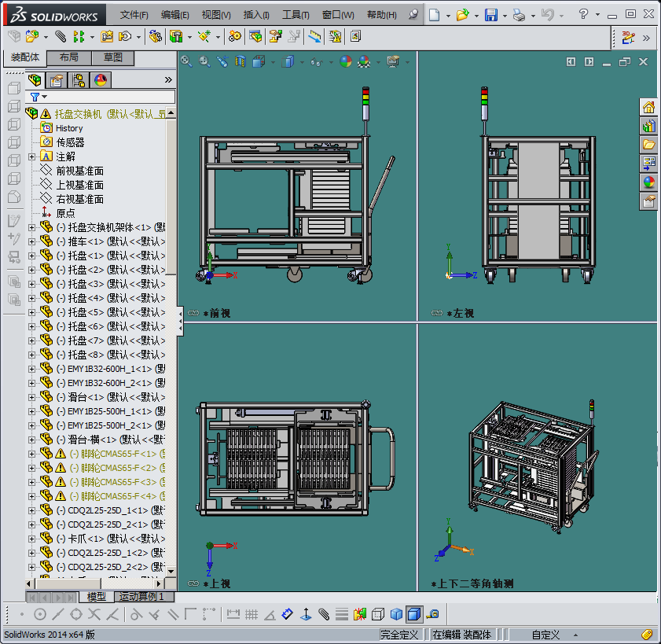Open the File Explorer folder icon in task pane
Viewport: 661px width, 644px height.
point(648,145)
